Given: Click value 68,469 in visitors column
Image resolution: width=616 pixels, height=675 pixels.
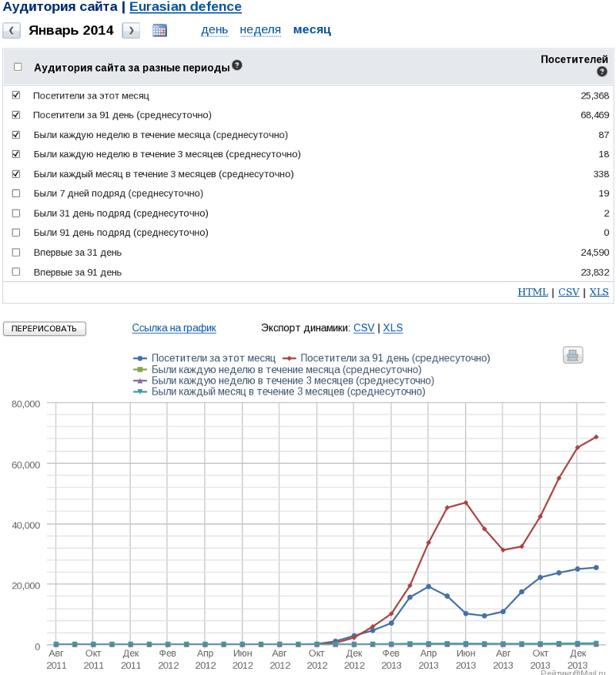Looking at the screenshot, I should click(595, 115).
